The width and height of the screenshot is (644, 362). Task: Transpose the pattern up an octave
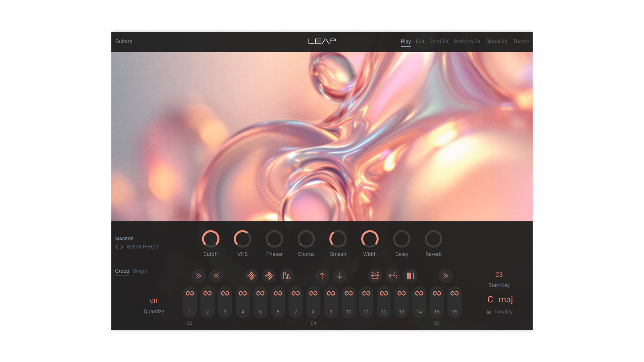(x=322, y=276)
